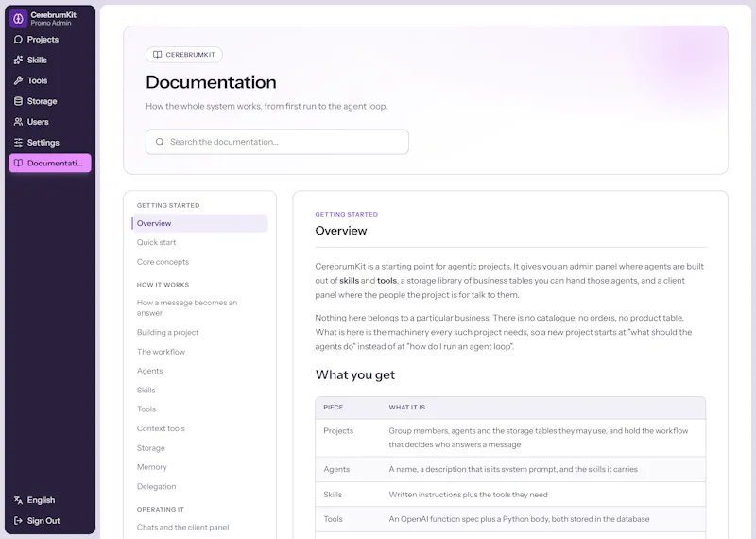The width and height of the screenshot is (756, 539).
Task: Open Storage in the sidebar
Action: 50,101
